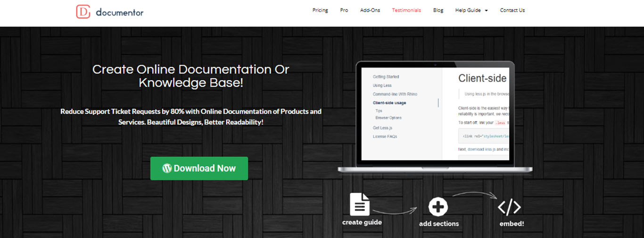Click the embed! label
The height and width of the screenshot is (238, 644).
pyautogui.click(x=512, y=224)
